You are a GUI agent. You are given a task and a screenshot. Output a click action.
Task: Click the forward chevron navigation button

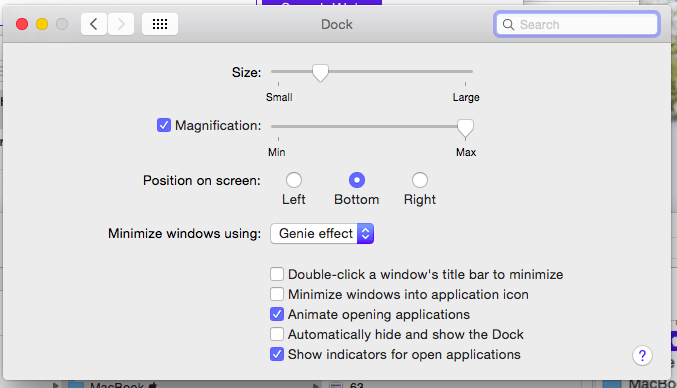coord(121,24)
